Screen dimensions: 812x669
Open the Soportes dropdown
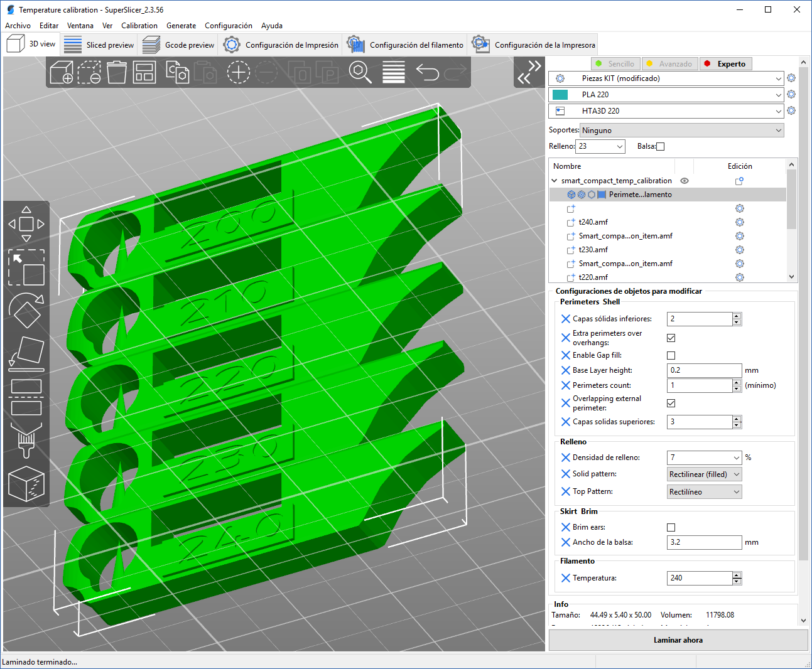click(x=681, y=131)
